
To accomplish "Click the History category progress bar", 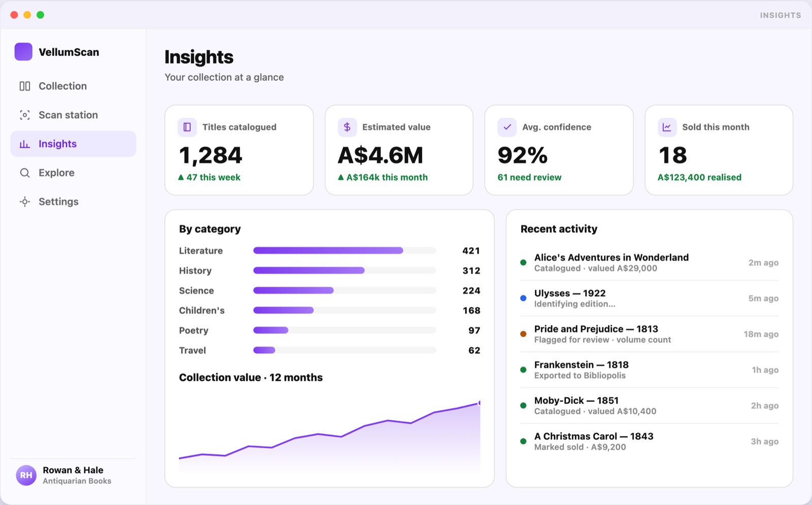I will [345, 271].
